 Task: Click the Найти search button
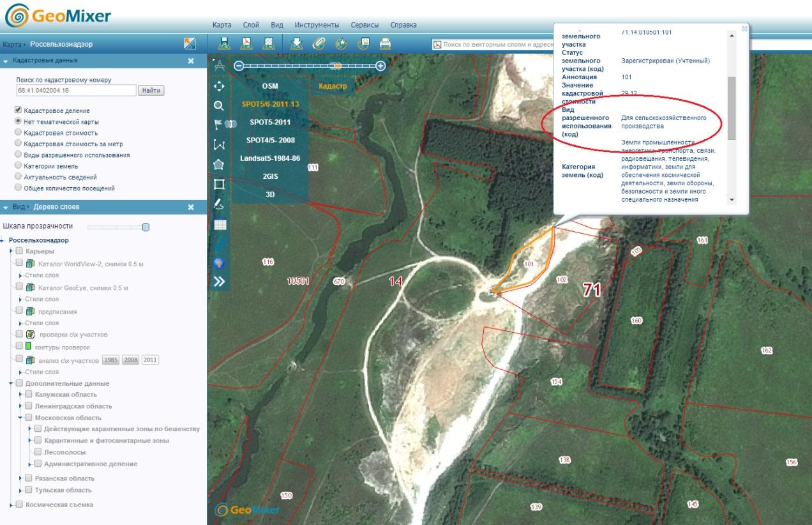[151, 91]
